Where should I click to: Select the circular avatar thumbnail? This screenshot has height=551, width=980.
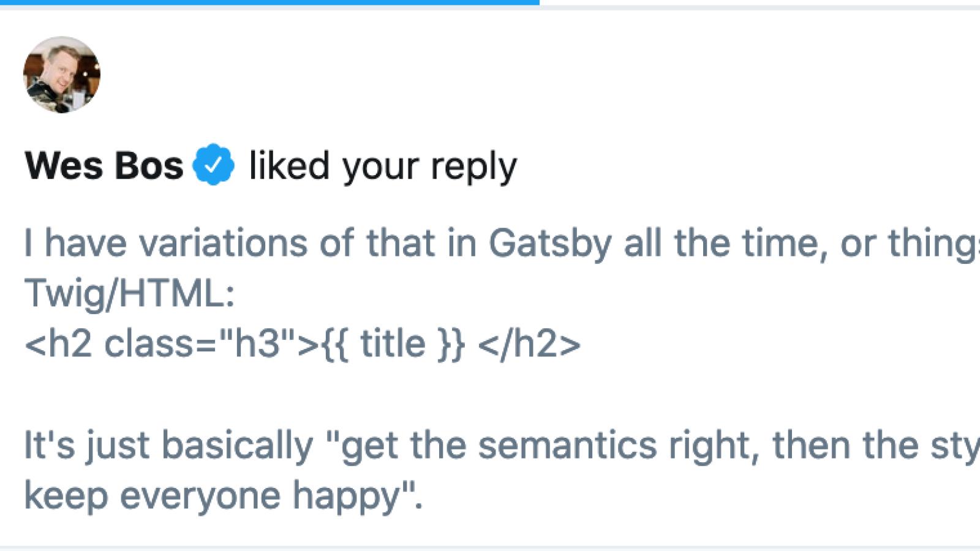click(x=61, y=75)
